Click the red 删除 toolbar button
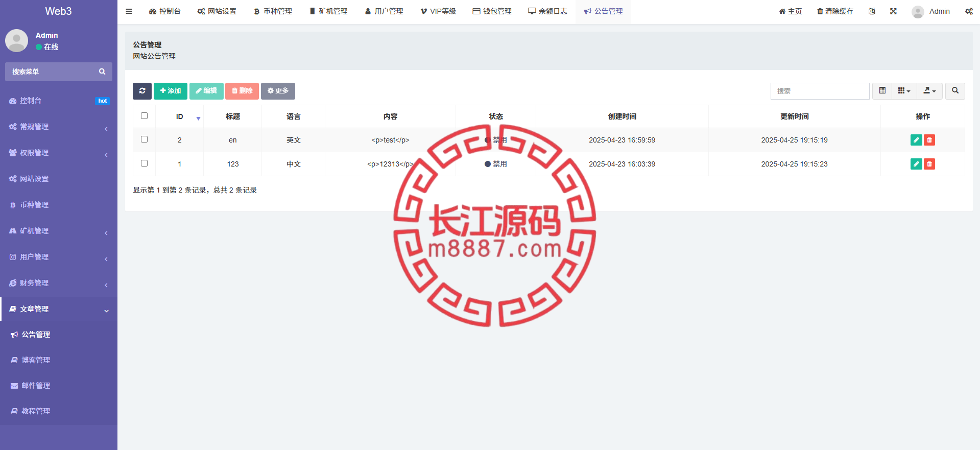This screenshot has height=450, width=980. click(x=242, y=91)
